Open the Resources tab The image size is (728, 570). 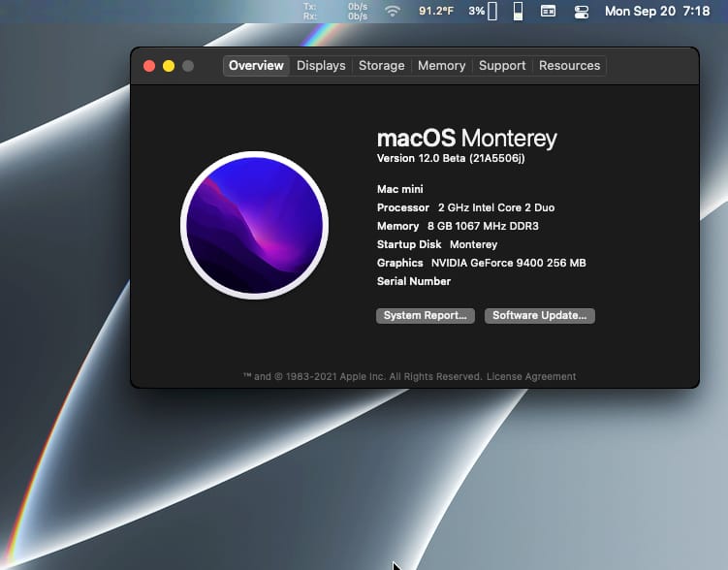click(569, 66)
